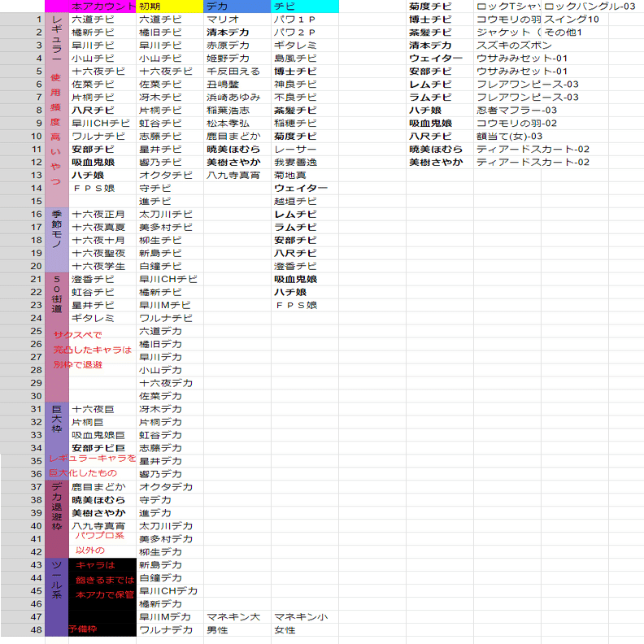Select the 越垣チビ cell

click(305, 202)
